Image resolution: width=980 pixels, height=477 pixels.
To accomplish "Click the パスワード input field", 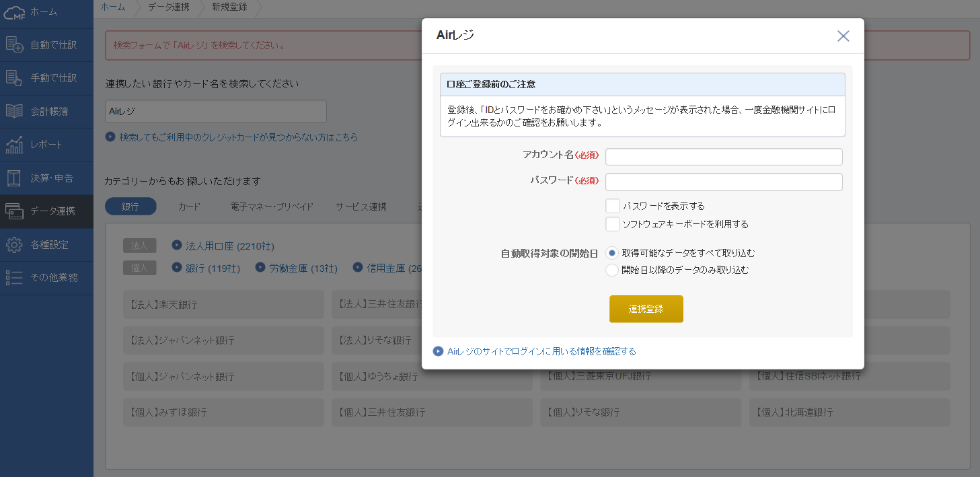I will (x=724, y=182).
